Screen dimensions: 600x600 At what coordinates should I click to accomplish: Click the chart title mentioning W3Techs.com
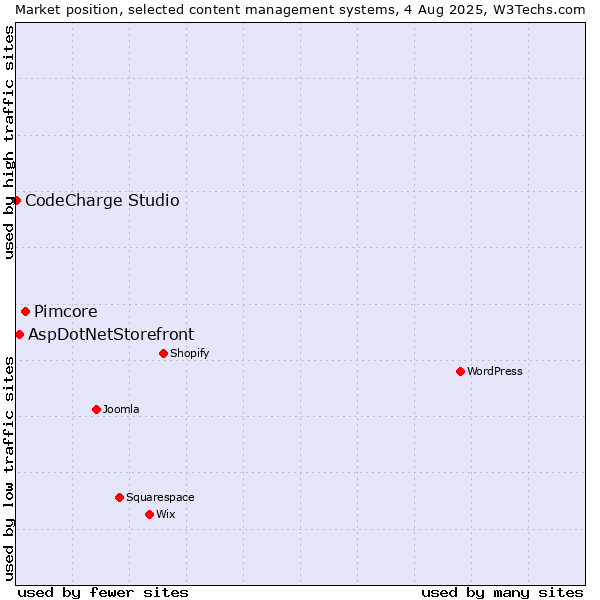coord(300,10)
